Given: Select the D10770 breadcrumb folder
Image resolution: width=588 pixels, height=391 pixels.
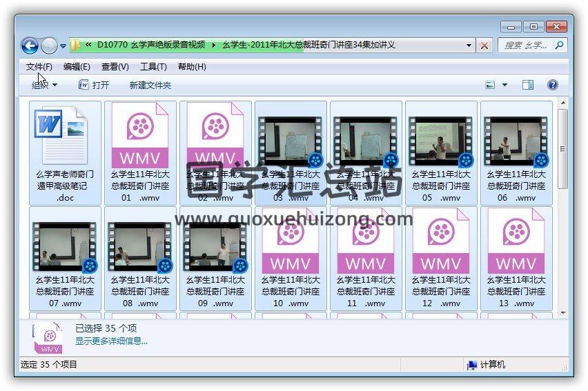Looking at the screenshot, I should coord(150,45).
